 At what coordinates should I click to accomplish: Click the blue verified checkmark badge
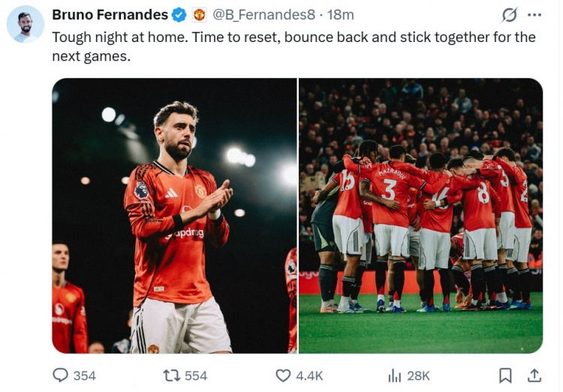click(x=179, y=15)
